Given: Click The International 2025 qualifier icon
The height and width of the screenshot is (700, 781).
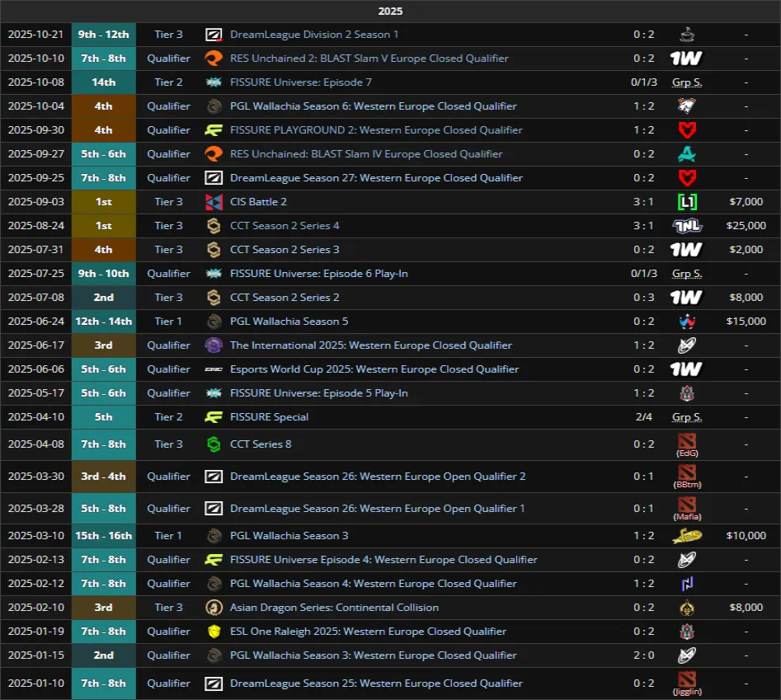Looking at the screenshot, I should coord(214,345).
